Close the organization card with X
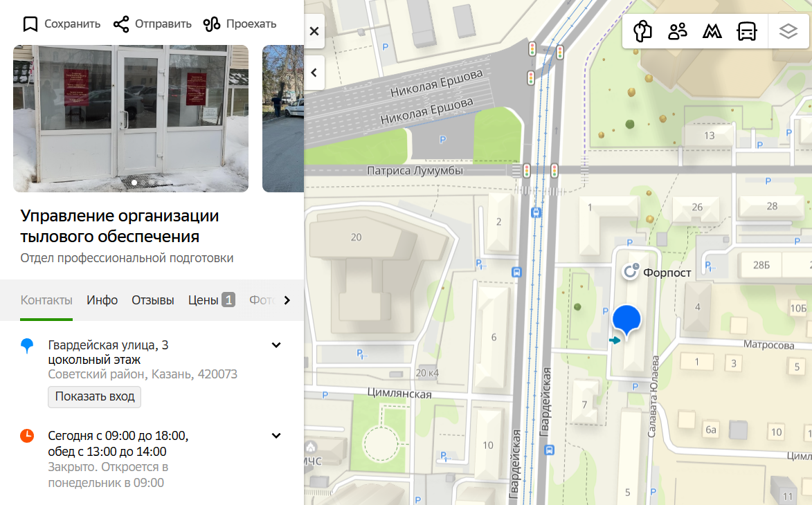Image resolution: width=812 pixels, height=505 pixels. (314, 31)
